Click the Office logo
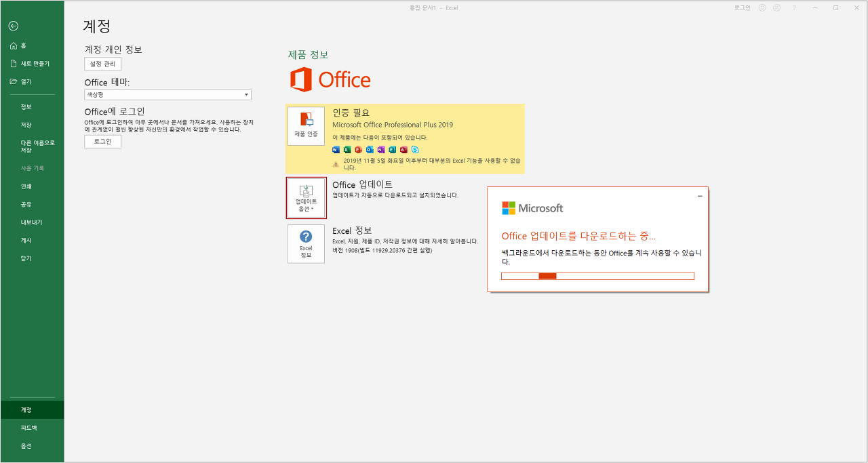The height and width of the screenshot is (463, 868). click(x=330, y=79)
